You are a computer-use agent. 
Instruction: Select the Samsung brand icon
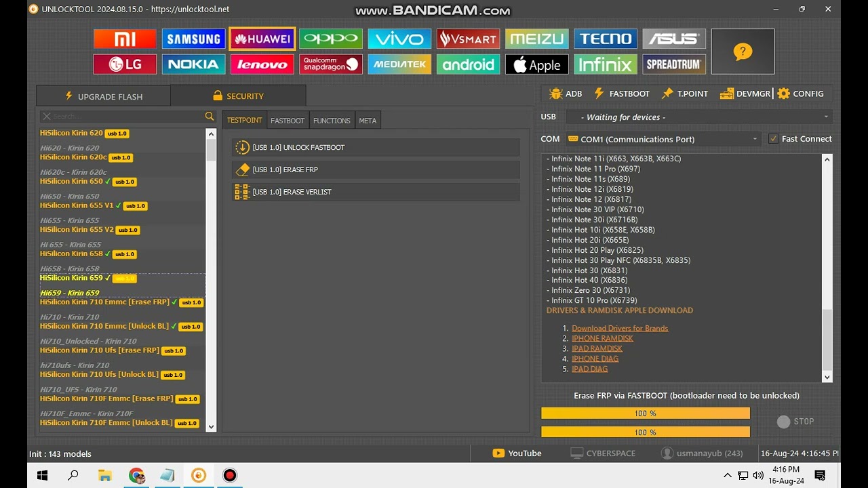click(x=193, y=39)
